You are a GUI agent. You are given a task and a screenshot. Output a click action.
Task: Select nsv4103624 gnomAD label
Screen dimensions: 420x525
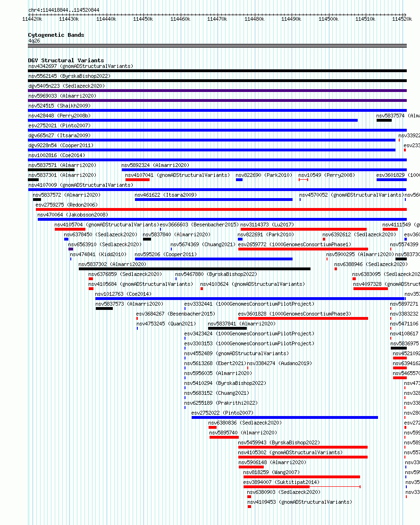252,284
